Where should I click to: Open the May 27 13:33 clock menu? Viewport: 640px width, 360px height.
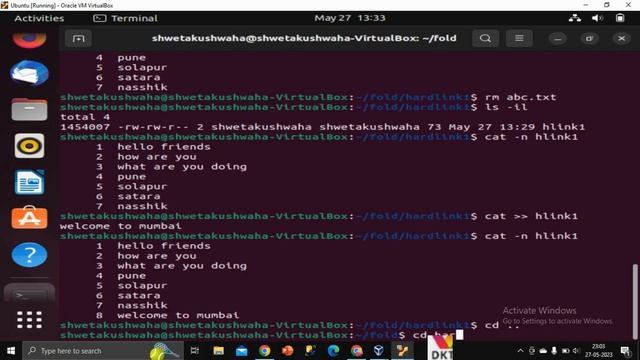coord(350,18)
